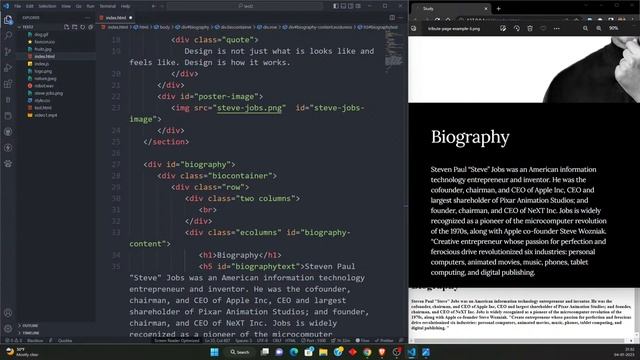Open the Explorer view in activity bar

pyautogui.click(x=8, y=20)
